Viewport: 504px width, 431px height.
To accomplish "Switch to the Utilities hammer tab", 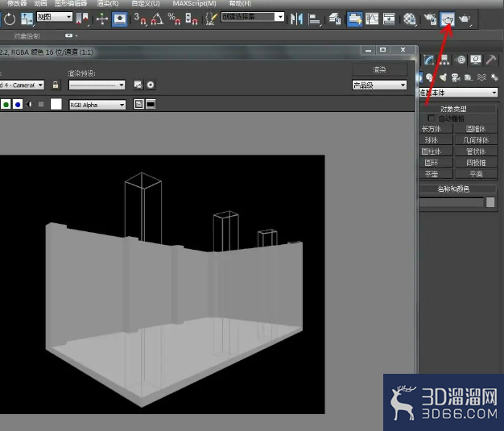I will point(491,60).
